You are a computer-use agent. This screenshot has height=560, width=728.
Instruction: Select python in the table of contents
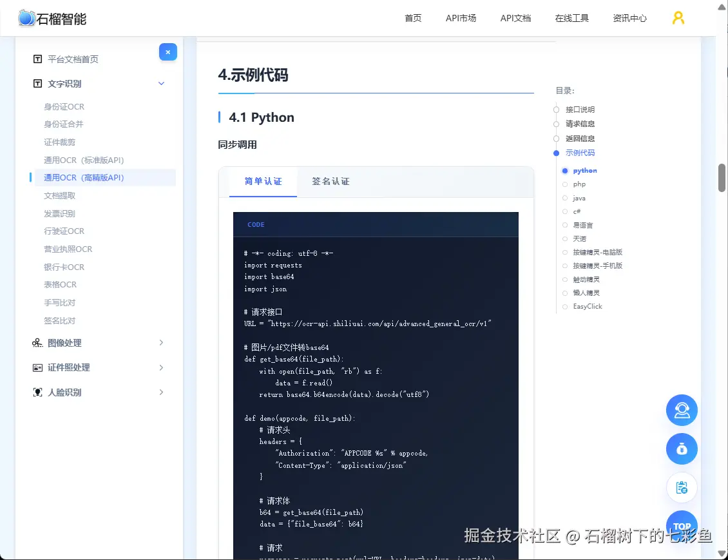pyautogui.click(x=585, y=170)
